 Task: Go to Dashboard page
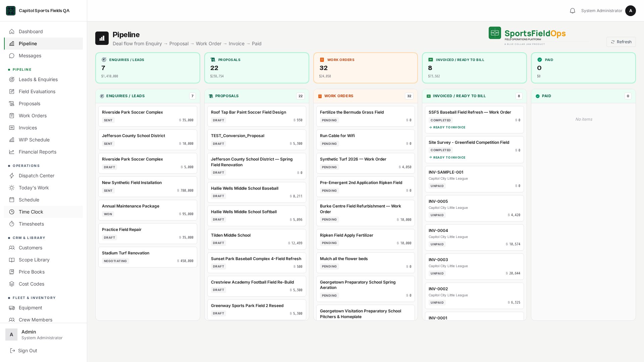click(44, 32)
